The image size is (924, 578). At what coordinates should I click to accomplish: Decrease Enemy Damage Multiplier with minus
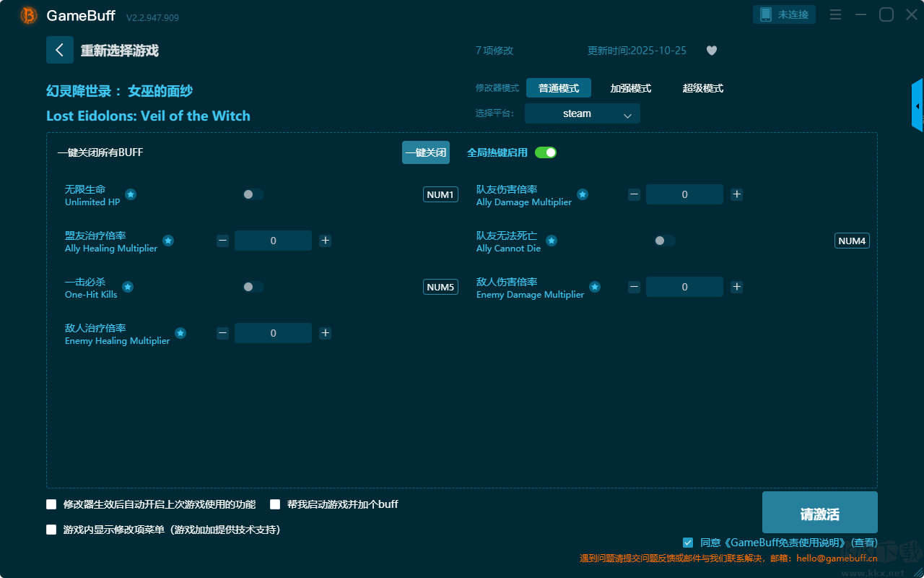pyautogui.click(x=634, y=287)
